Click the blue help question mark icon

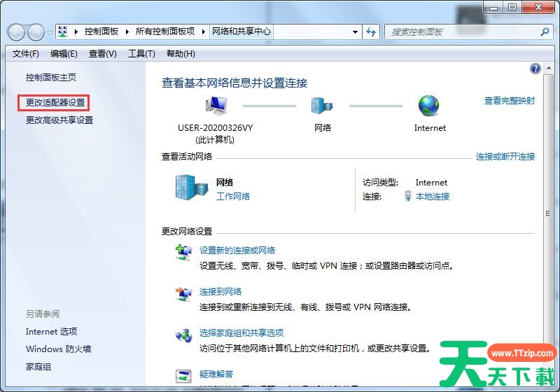tap(535, 69)
